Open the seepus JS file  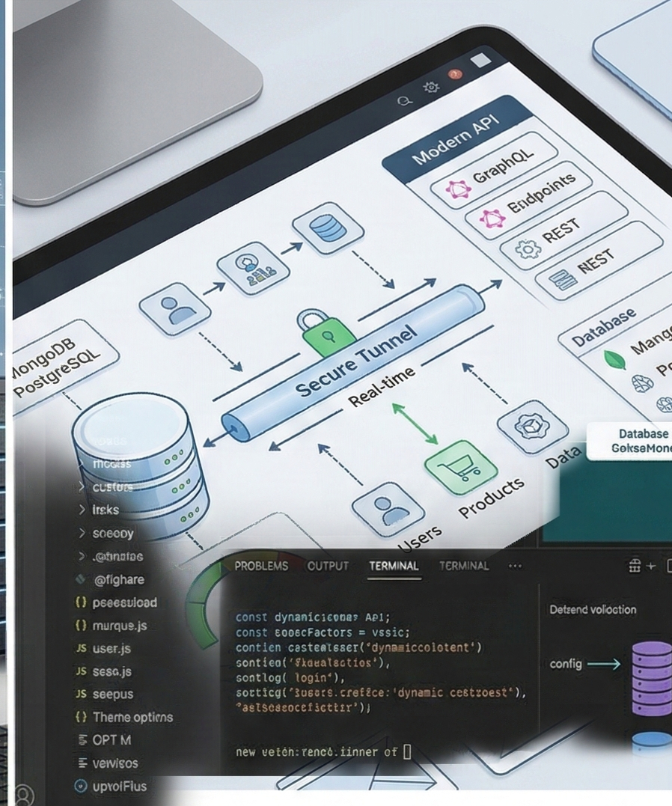112,694
